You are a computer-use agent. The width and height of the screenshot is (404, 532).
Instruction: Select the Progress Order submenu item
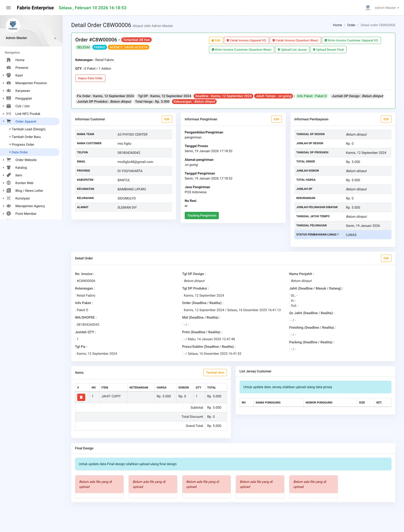(x=23, y=145)
